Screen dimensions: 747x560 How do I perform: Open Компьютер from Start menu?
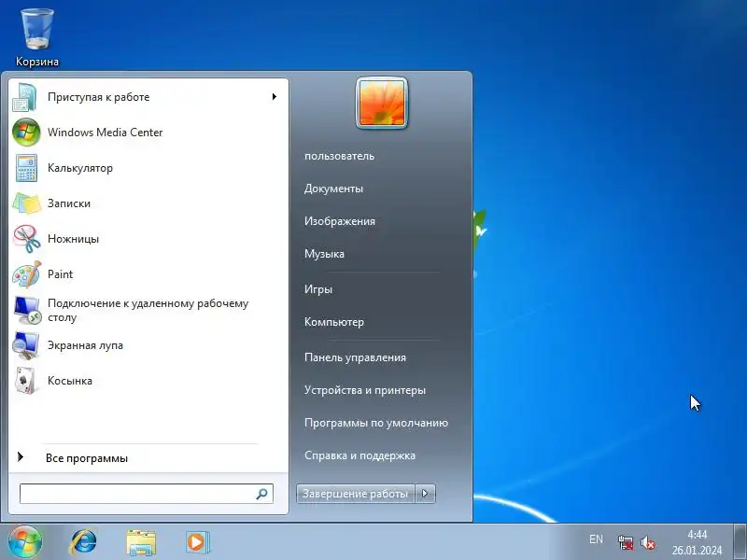(x=334, y=322)
